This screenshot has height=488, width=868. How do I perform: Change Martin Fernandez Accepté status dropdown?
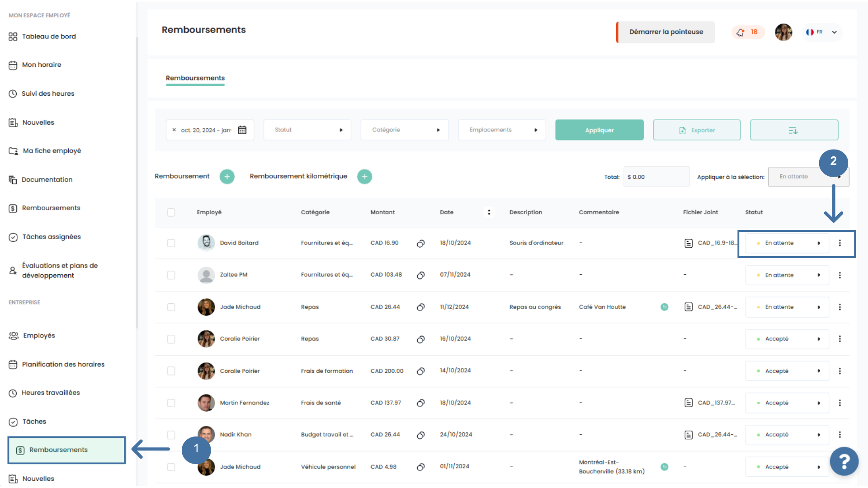787,403
